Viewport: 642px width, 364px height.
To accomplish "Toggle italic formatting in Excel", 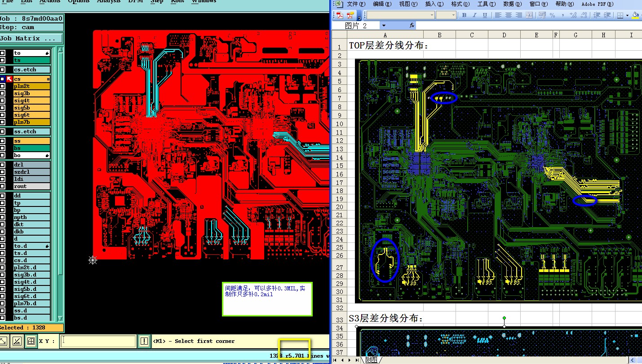I will point(475,15).
